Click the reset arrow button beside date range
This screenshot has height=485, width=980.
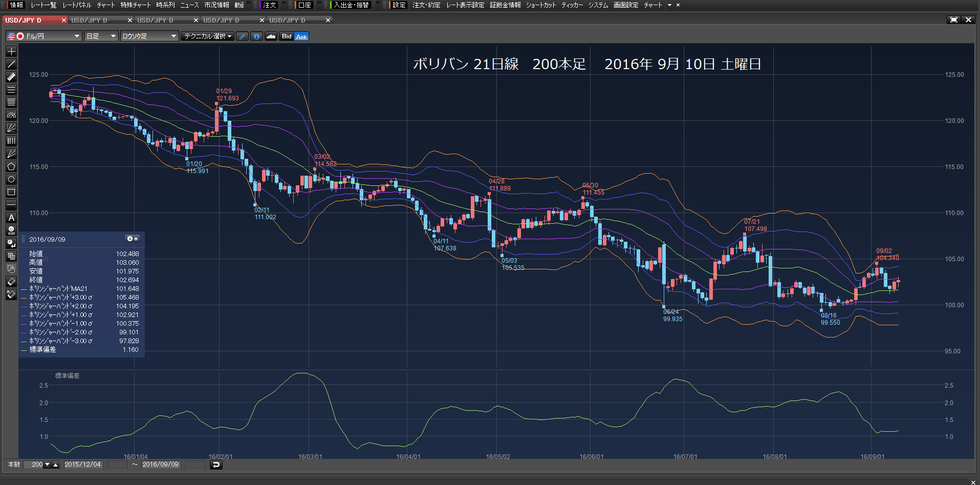(x=216, y=465)
